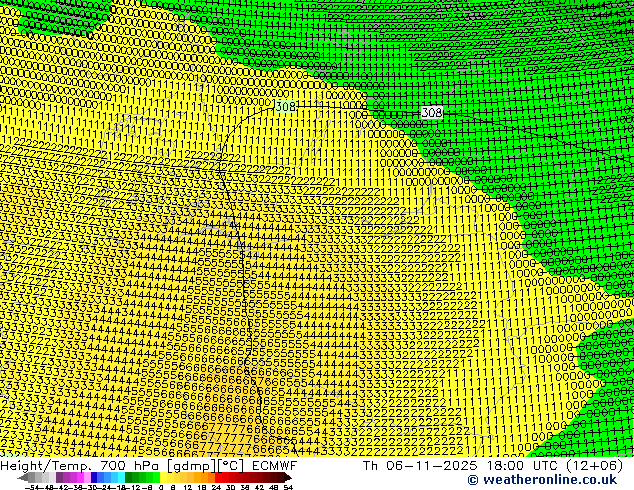Image resolution: width=634 pixels, height=490 pixels.
Task: Select the 308 contour label on yellow area
Action: (x=285, y=106)
